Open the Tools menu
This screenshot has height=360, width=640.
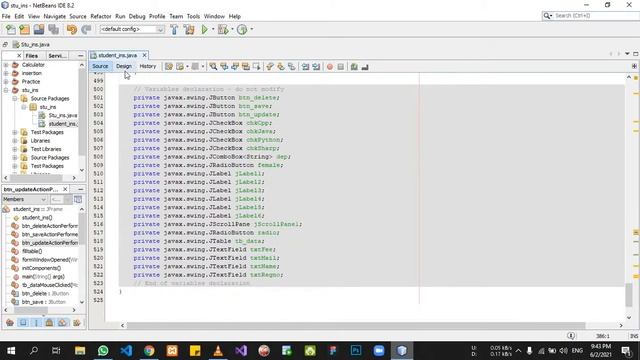tap(193, 16)
